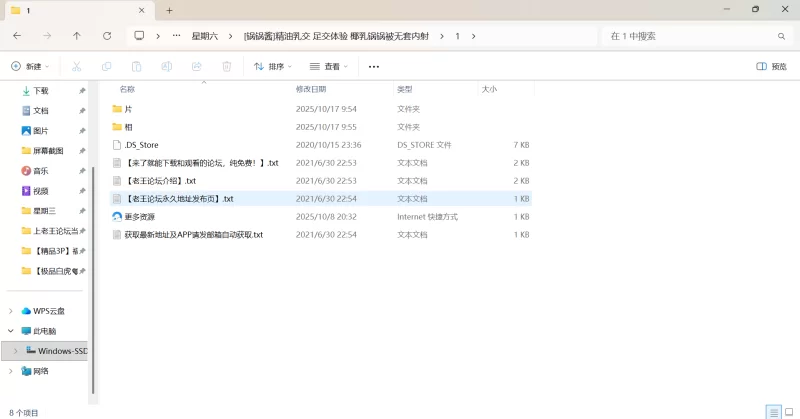Switch to large icons view in status bar
Screen dimensions: 800x419
pyautogui.click(x=788, y=412)
